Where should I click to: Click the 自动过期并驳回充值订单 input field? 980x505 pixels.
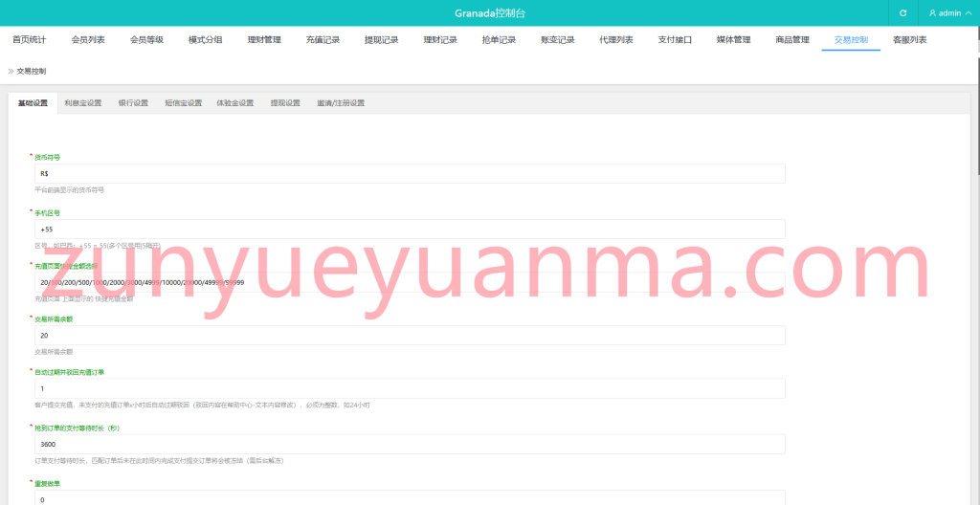[x=410, y=388]
